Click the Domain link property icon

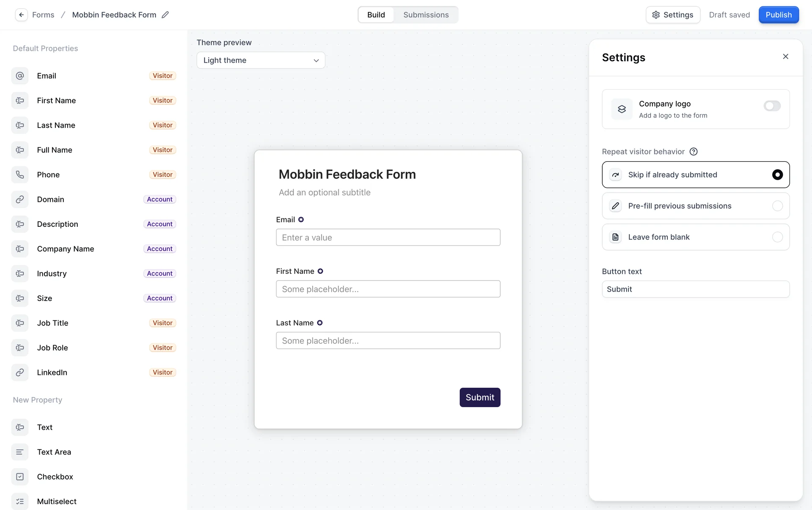point(20,199)
